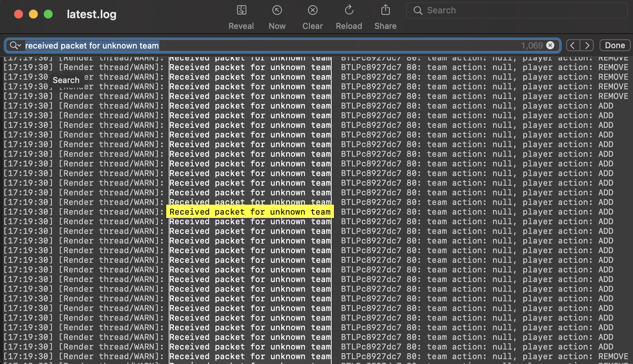Screen dimensions: 633x364
Task: Click the 1,069 match count
Action: coord(532,46)
